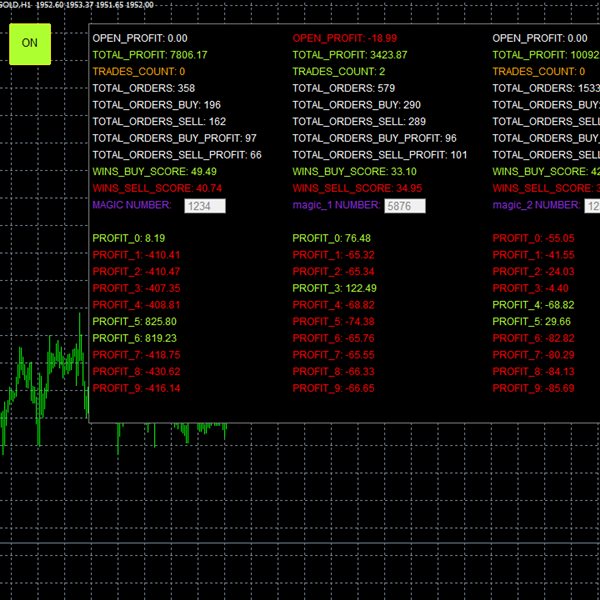Select the PROFIT_9: -85.69 entry
This screenshot has height=600, width=600.
[x=533, y=388]
